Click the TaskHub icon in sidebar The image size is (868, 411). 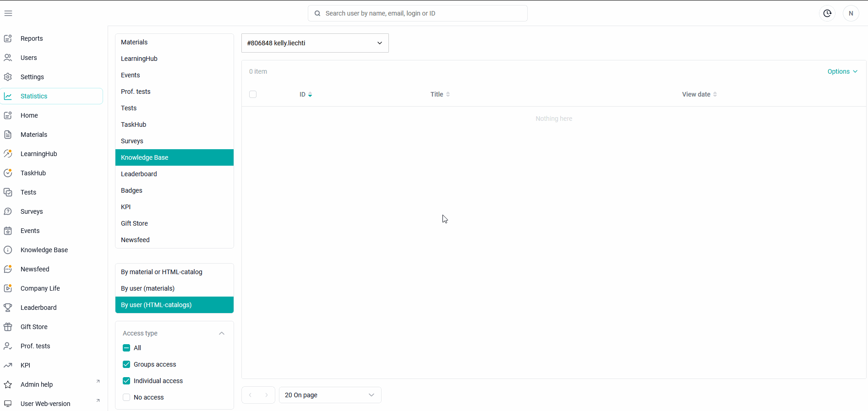pyautogui.click(x=8, y=173)
